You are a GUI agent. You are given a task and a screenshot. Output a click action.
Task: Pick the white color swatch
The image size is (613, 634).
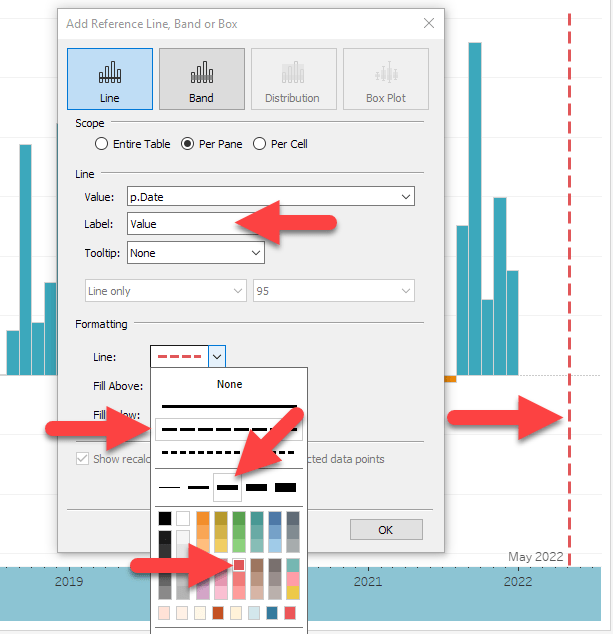click(x=183, y=518)
